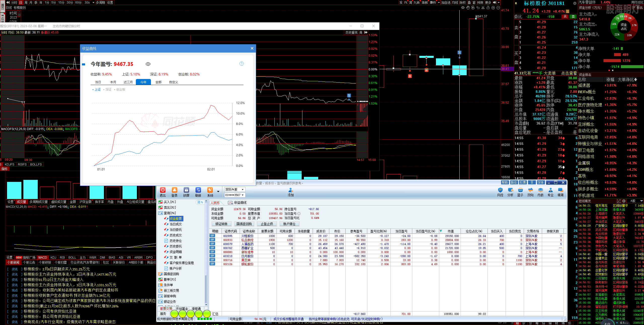Switch to 双向 two-way trading icon
This screenshot has height=325, width=644.
530,192
